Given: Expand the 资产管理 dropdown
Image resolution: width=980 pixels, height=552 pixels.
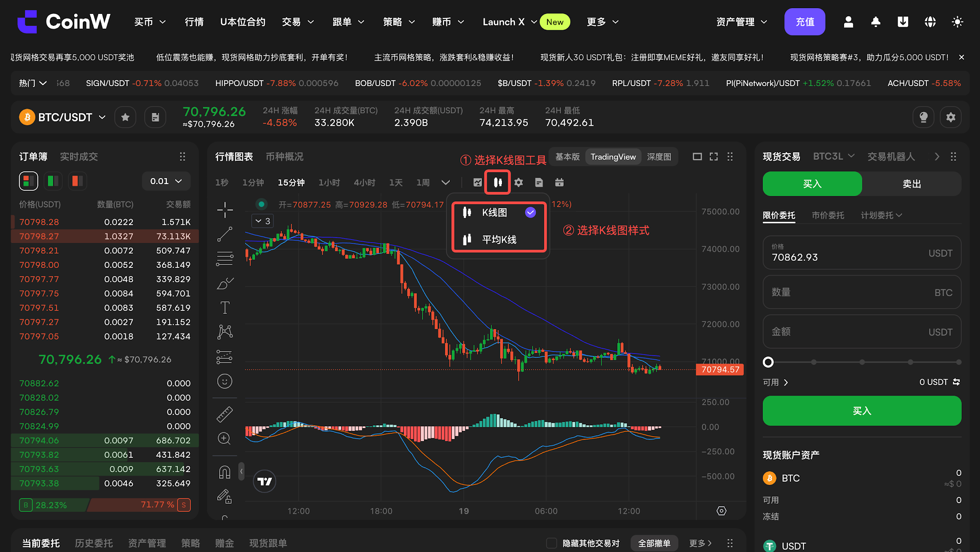Looking at the screenshot, I should point(742,22).
